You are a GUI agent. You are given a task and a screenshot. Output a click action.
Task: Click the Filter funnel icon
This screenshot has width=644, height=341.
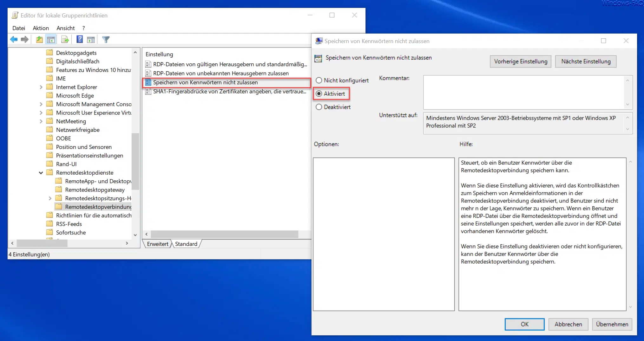tap(106, 40)
